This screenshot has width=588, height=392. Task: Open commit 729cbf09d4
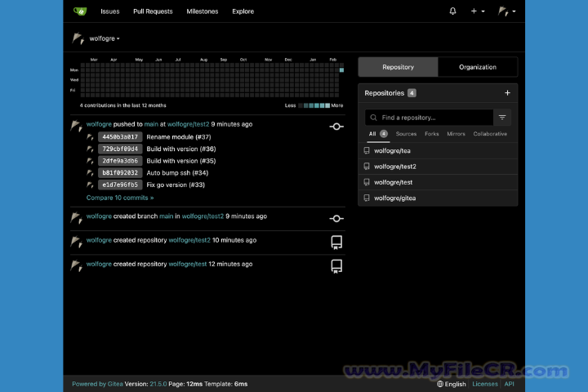point(120,149)
